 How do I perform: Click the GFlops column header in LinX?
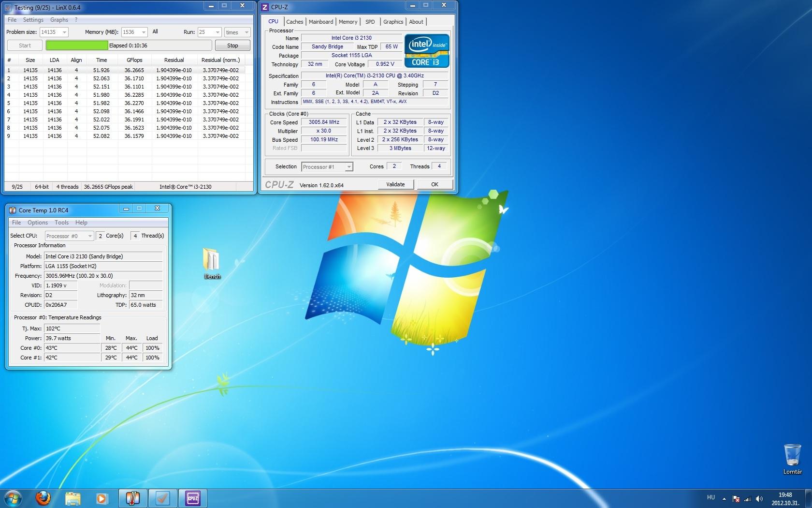134,60
